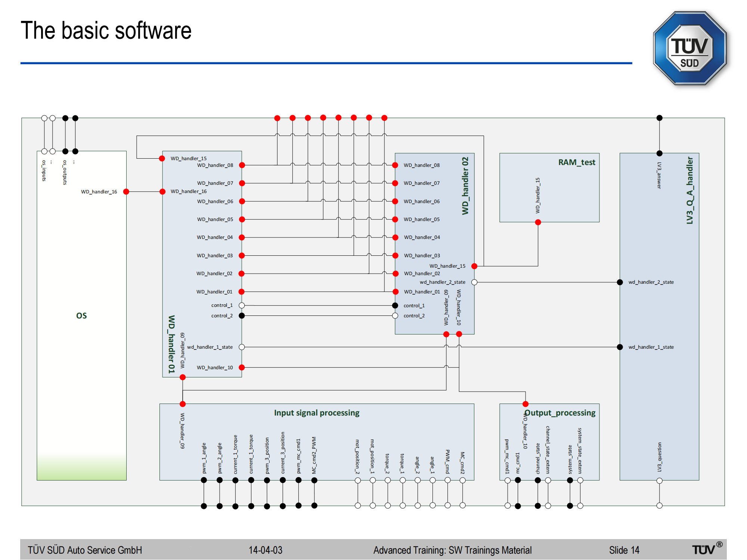Click "The basic software" slide heading
The width and height of the screenshot is (747, 560).
106,31
